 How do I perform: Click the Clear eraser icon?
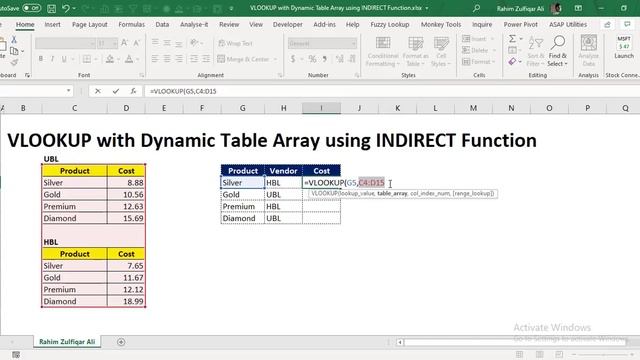pyautogui.click(x=512, y=62)
